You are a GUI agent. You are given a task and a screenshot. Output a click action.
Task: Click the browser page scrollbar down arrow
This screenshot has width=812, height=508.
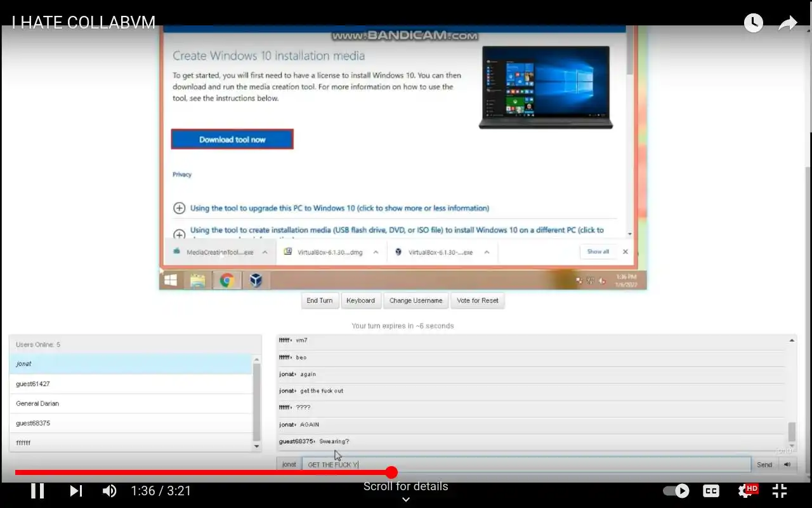(629, 234)
